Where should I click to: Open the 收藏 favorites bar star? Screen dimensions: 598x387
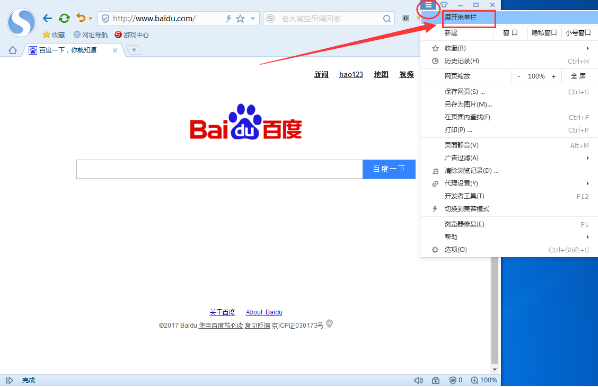click(x=53, y=35)
